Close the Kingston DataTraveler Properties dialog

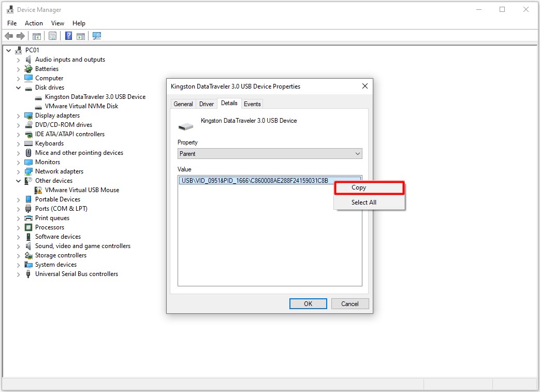(x=364, y=86)
